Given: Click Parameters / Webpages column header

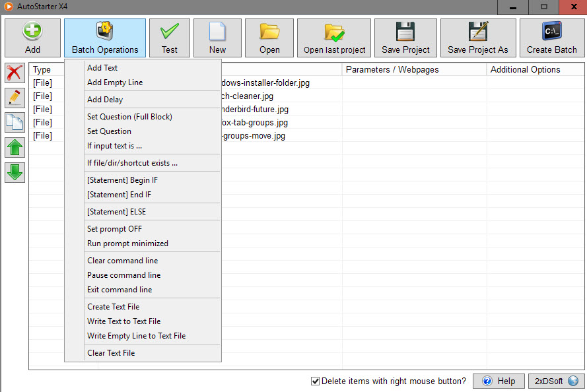Looking at the screenshot, I should pos(415,69).
